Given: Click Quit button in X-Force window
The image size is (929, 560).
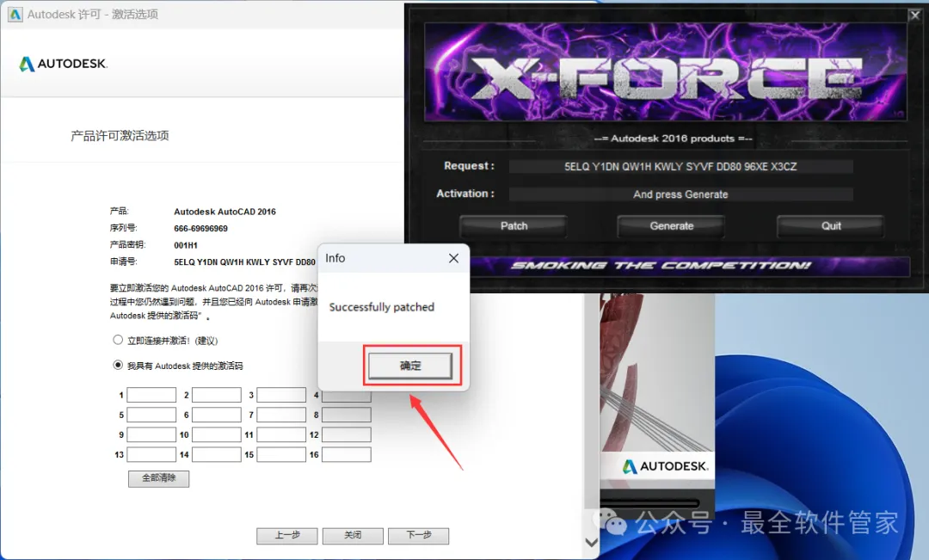Looking at the screenshot, I should click(x=831, y=225).
